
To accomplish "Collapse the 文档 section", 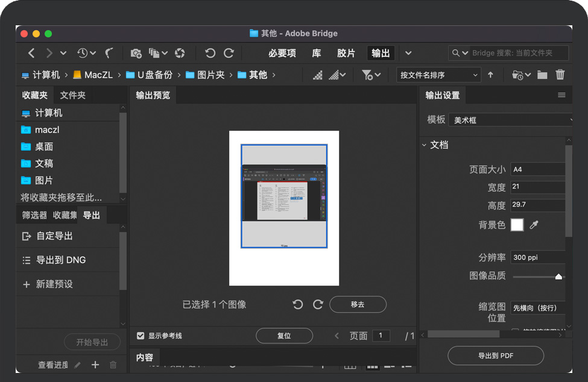I will 425,145.
